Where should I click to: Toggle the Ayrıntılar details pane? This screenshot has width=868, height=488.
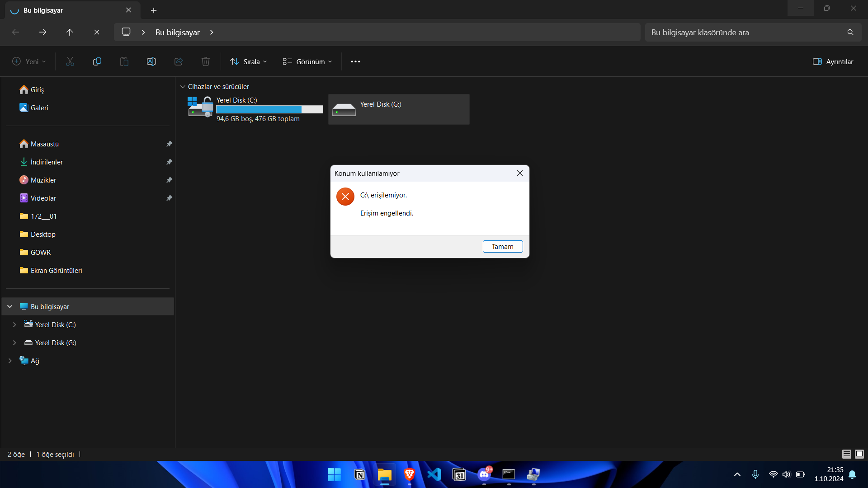(x=833, y=61)
